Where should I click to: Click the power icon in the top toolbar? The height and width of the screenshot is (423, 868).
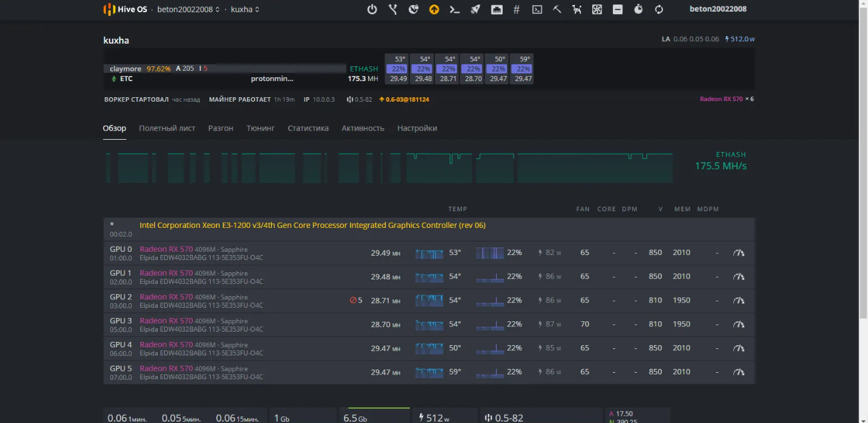point(372,10)
